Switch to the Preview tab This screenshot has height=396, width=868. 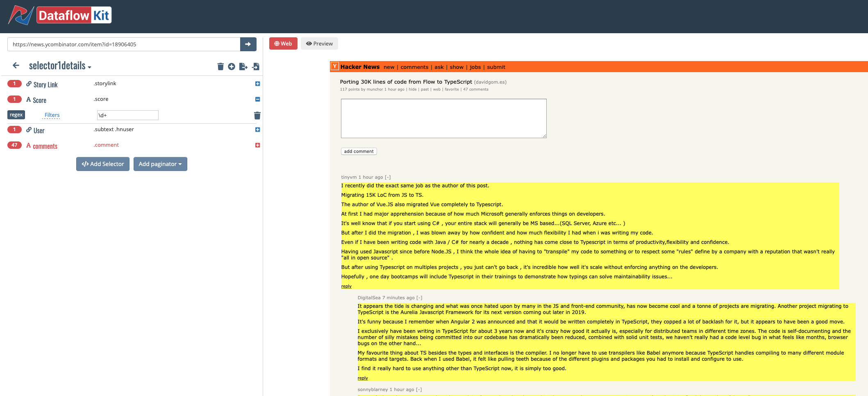(320, 43)
